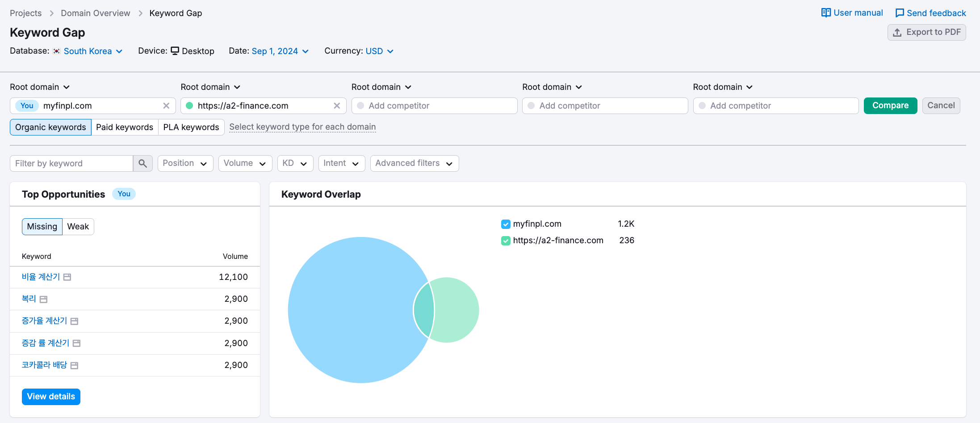The image size is (980, 423).
Task: Click the Venn diagram overlap region
Action: click(x=424, y=310)
